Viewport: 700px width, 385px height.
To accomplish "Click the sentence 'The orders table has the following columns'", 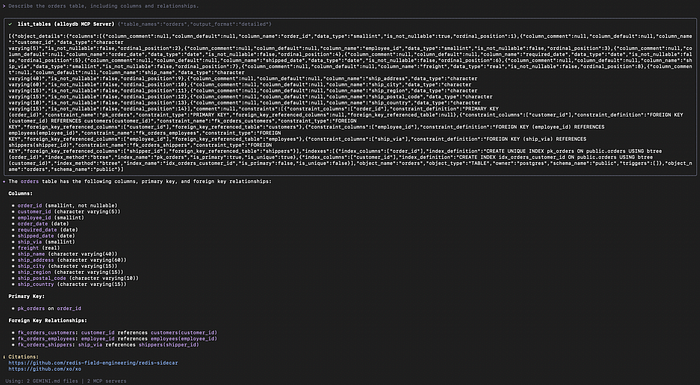I will 140,181.
